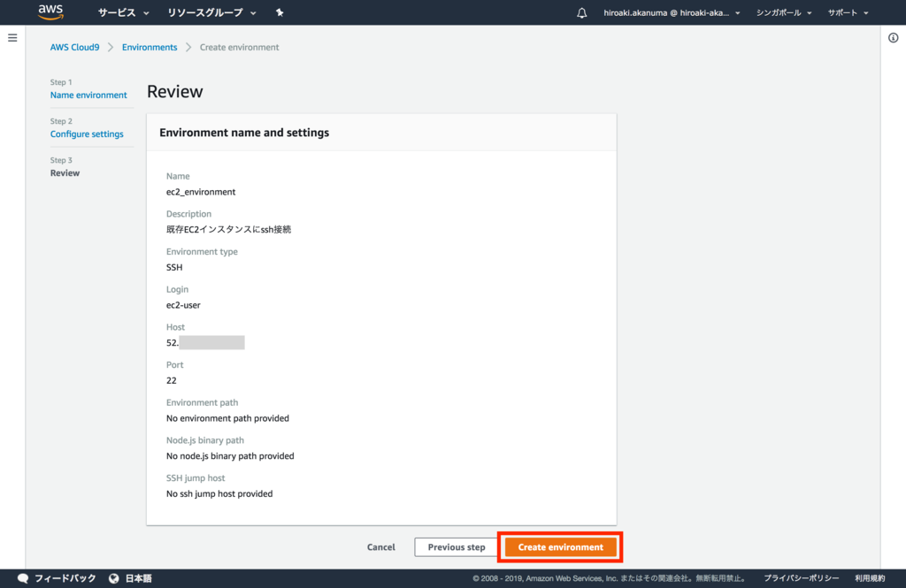This screenshot has width=906, height=588.
Task: Open the シンガポール region dropdown
Action: coord(784,12)
